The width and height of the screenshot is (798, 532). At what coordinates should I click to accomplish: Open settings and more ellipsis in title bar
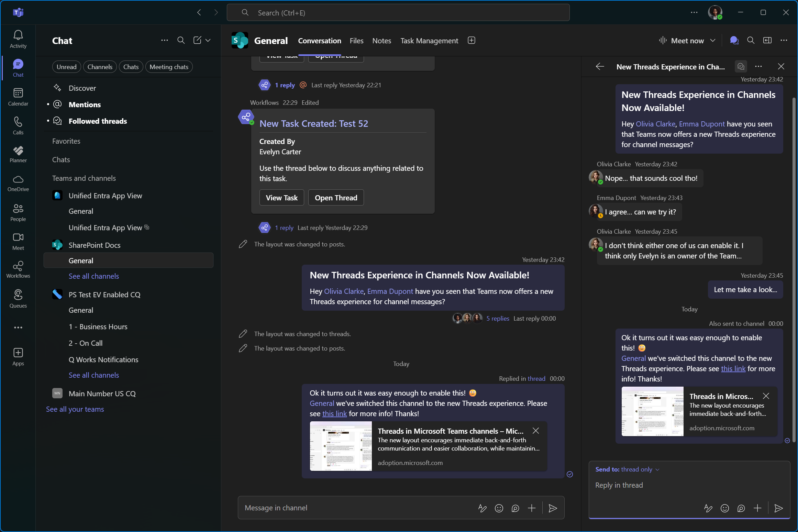coord(694,12)
